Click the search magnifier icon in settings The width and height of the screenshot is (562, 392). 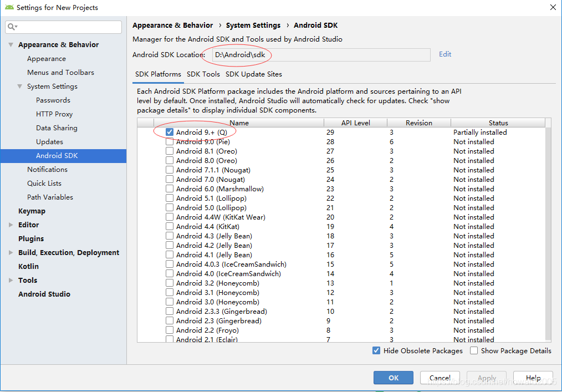pos(11,27)
